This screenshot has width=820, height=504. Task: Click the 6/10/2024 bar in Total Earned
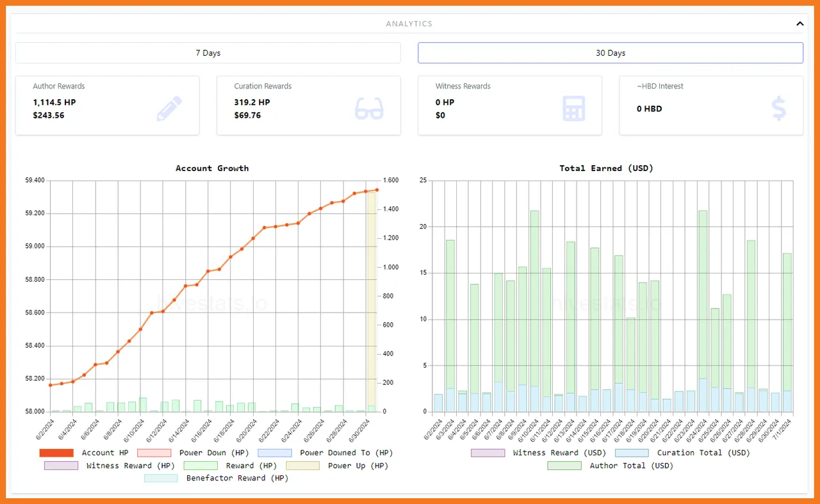coord(534,311)
